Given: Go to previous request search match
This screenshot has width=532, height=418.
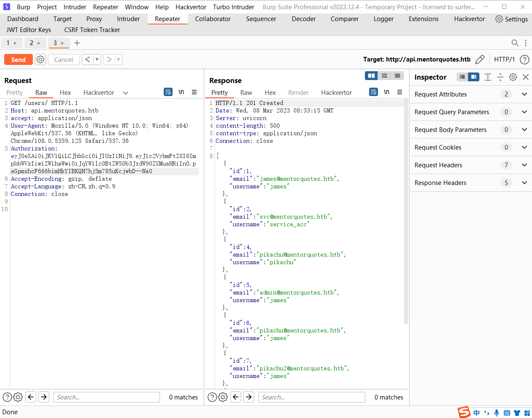Looking at the screenshot, I should [x=31, y=397].
